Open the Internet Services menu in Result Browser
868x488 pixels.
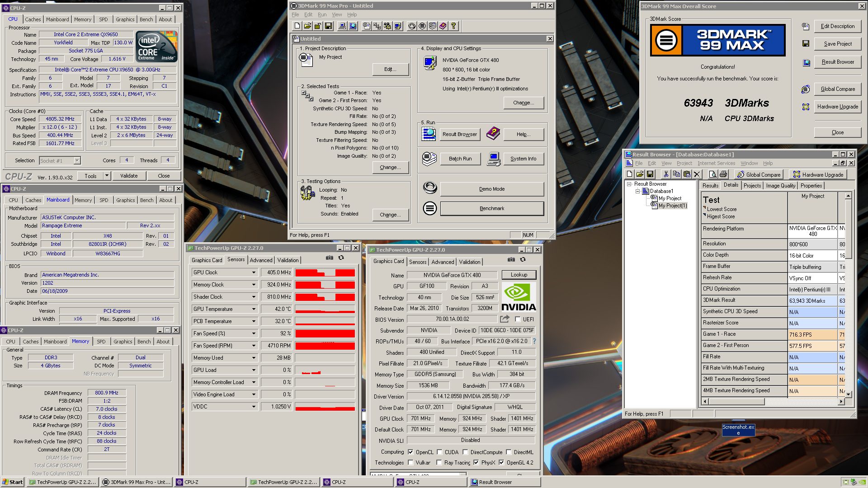(x=716, y=163)
